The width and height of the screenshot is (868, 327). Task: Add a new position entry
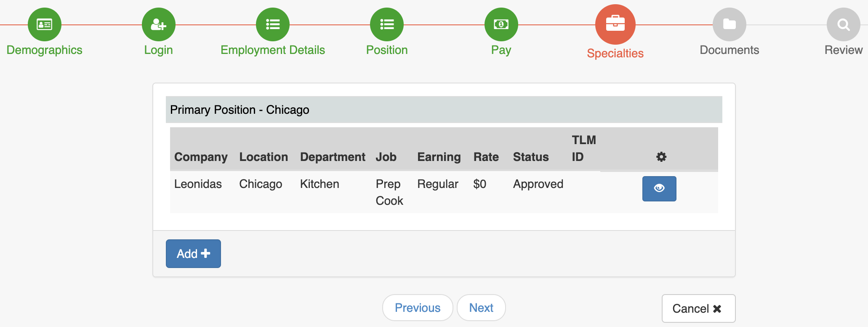tap(193, 253)
